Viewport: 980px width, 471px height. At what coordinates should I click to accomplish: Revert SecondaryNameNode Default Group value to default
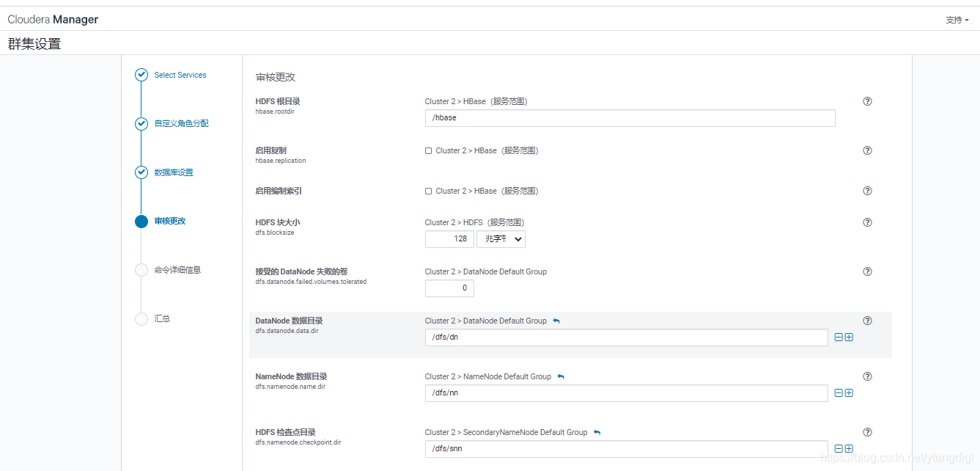(597, 432)
